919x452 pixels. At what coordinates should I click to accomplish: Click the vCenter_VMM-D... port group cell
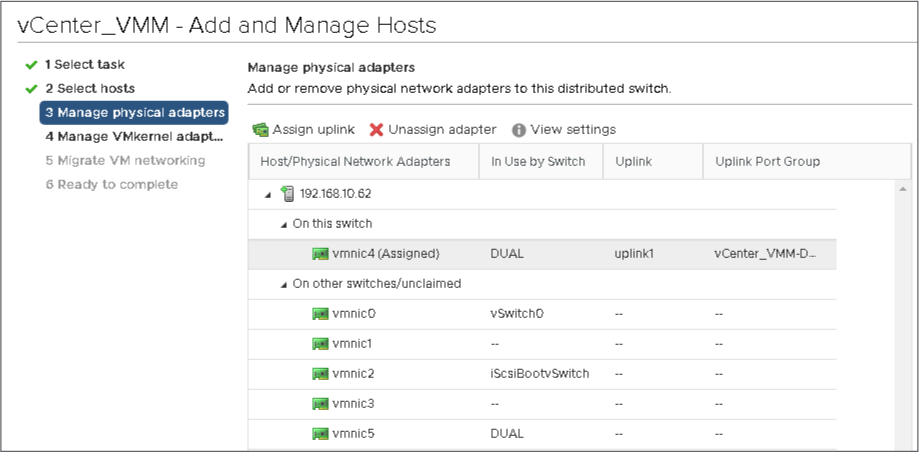765,254
